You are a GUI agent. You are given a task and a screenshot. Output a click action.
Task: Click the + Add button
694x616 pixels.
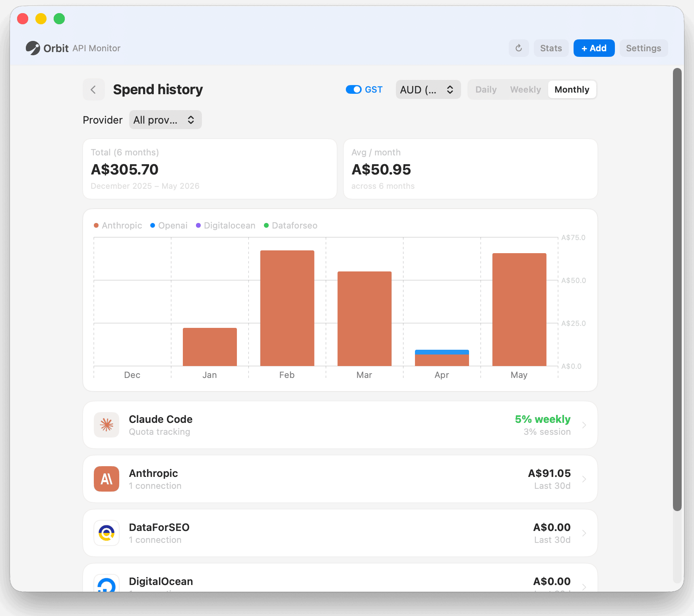(594, 48)
